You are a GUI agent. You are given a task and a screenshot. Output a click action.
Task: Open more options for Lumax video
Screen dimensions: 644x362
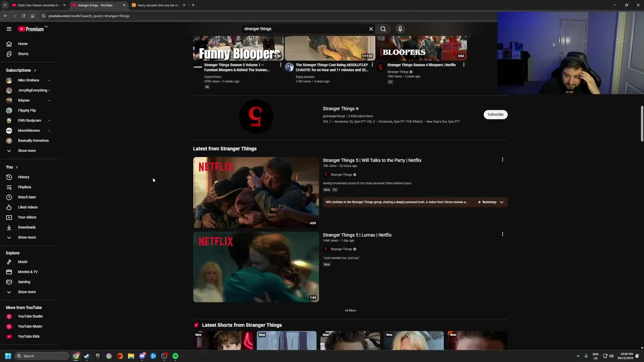tap(502, 234)
